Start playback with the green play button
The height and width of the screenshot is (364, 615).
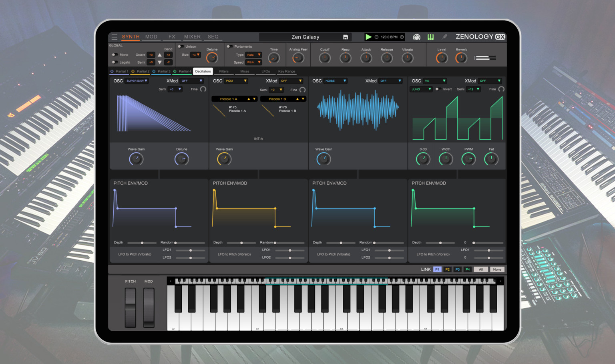point(368,37)
